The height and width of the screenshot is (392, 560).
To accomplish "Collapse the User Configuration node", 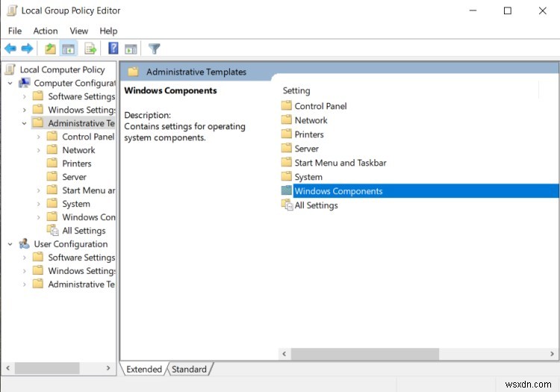I will 10,244.
